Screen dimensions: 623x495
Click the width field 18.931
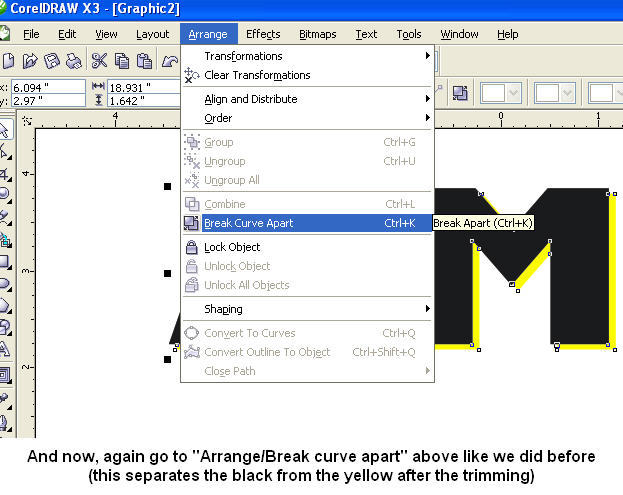[x=144, y=87]
